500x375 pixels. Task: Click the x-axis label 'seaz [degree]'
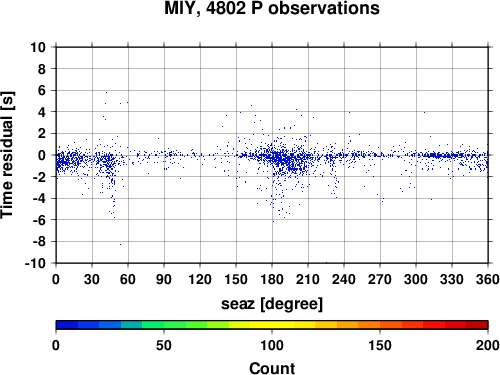coord(272,304)
